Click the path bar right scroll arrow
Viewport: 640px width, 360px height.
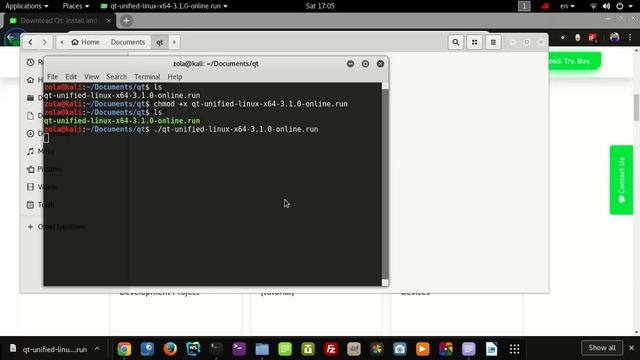point(174,42)
